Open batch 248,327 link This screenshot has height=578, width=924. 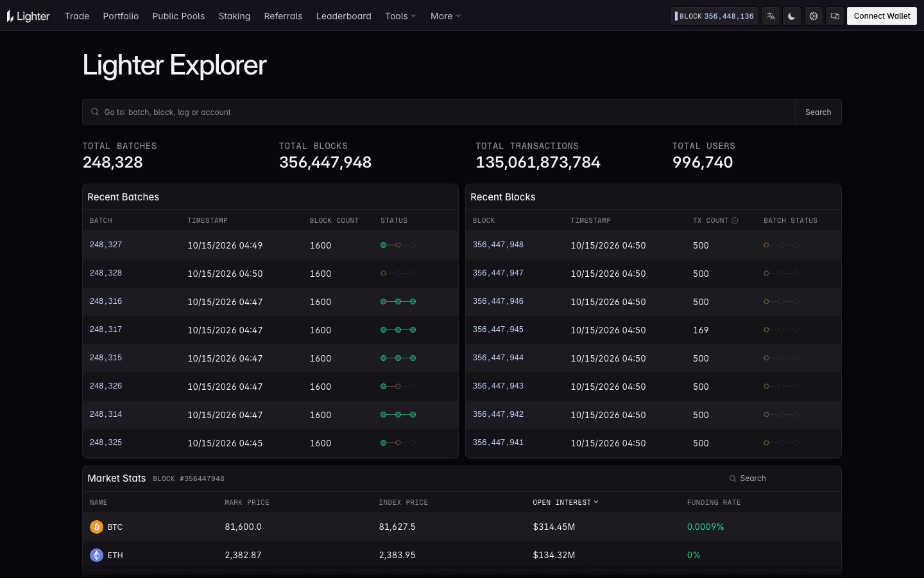(x=106, y=245)
